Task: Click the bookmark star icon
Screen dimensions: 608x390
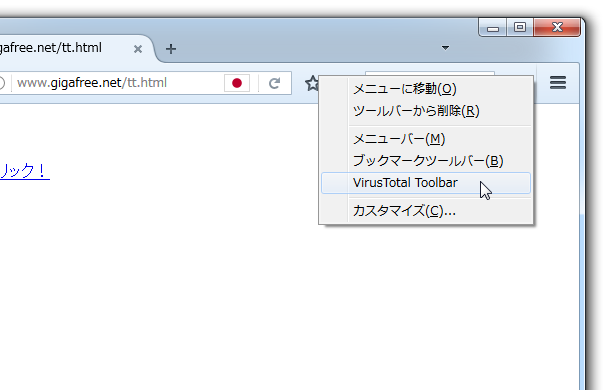Action: pos(312,83)
